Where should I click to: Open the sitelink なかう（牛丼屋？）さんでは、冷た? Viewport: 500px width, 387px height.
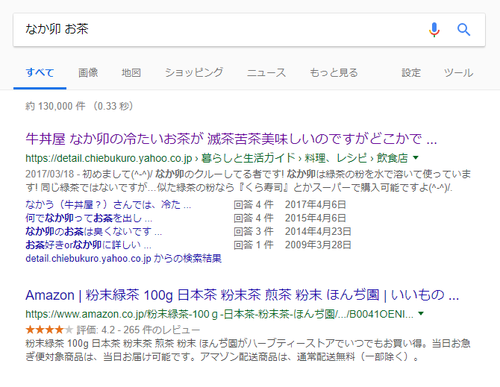(x=108, y=204)
